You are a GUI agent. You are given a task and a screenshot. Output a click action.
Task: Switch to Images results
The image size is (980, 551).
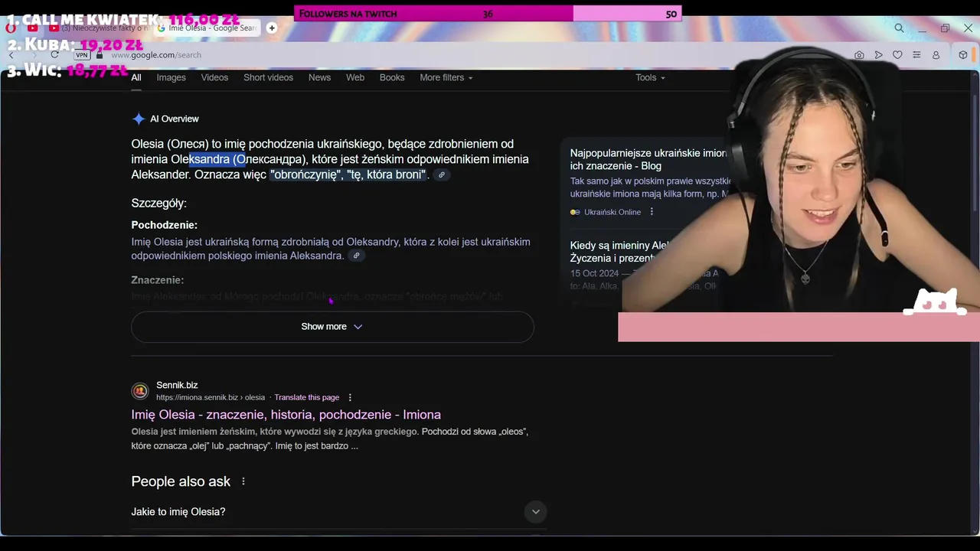tap(171, 77)
